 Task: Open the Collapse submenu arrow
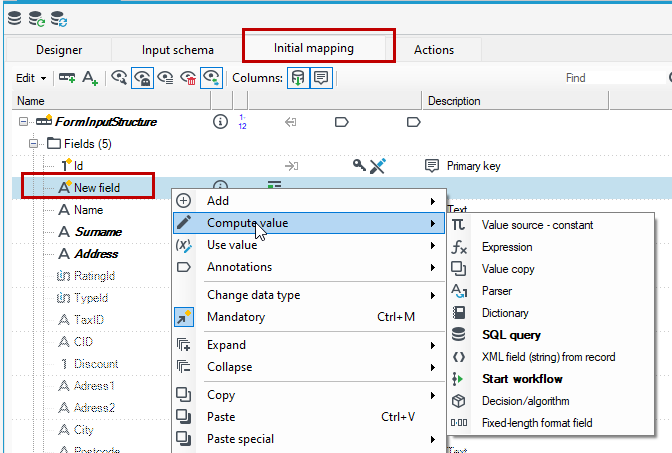[433, 367]
